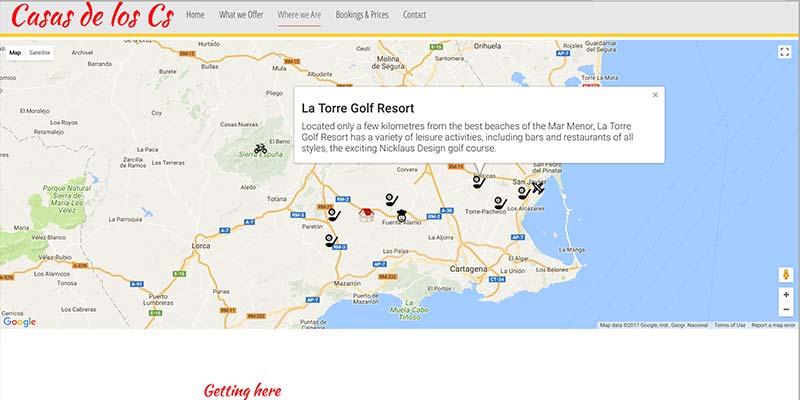The height and width of the screenshot is (400, 800).
Task: Click the Corvera label on the map
Action: 407,169
